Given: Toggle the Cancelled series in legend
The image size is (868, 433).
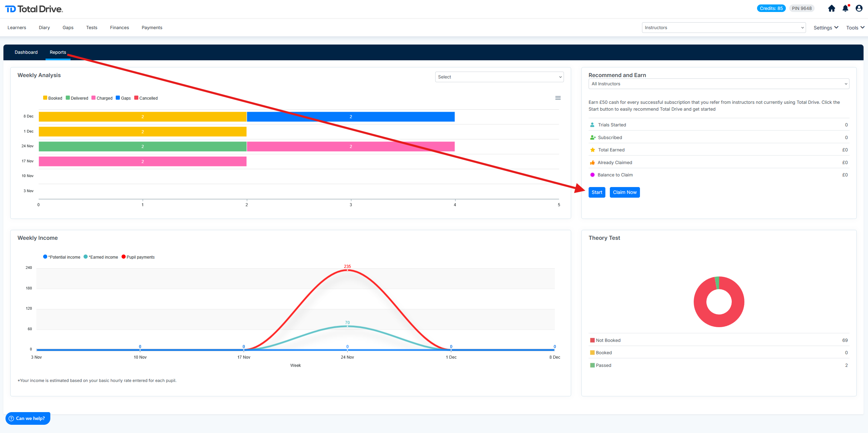Looking at the screenshot, I should pyautogui.click(x=146, y=98).
